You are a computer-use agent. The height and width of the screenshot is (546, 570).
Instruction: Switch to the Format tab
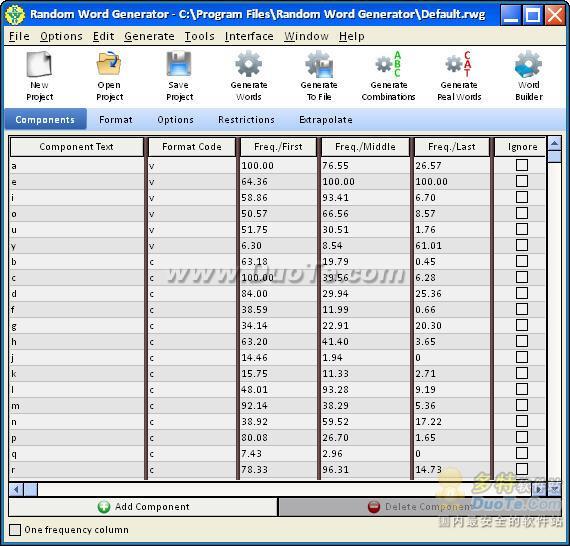[116, 120]
